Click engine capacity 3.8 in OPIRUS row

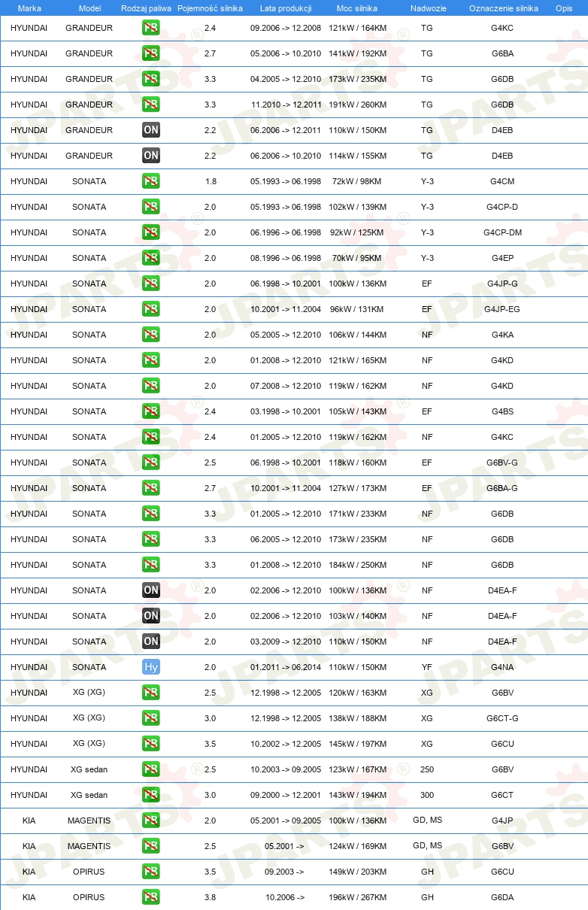tap(211, 897)
